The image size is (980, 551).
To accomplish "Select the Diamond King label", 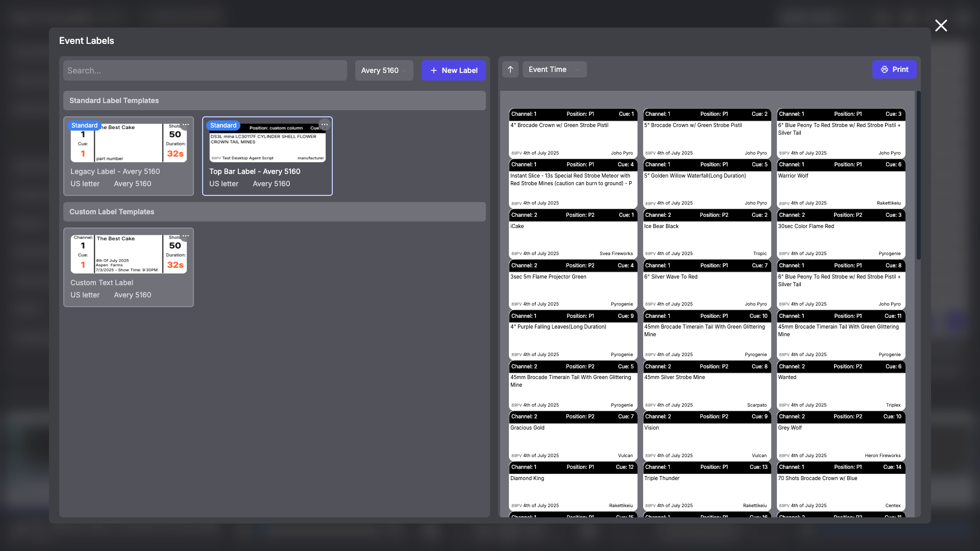I will coord(573,486).
